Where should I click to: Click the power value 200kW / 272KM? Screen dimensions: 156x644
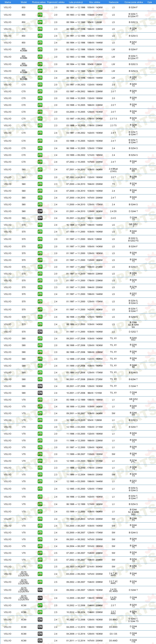95,379
